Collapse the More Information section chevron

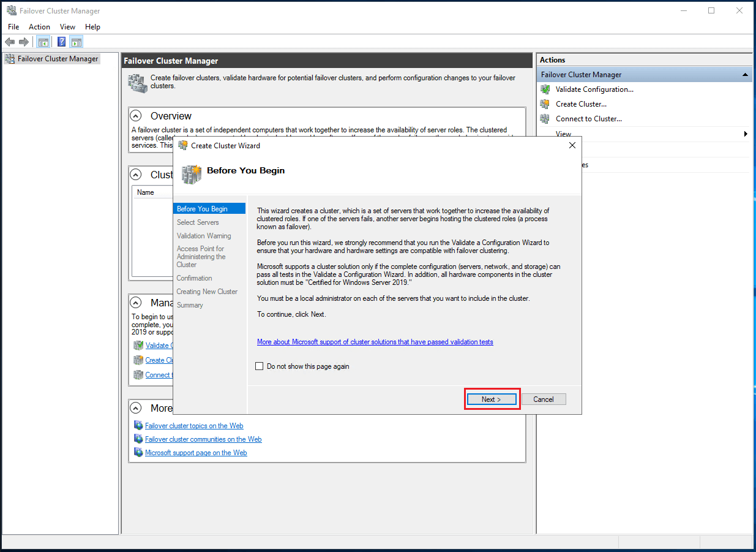137,408
